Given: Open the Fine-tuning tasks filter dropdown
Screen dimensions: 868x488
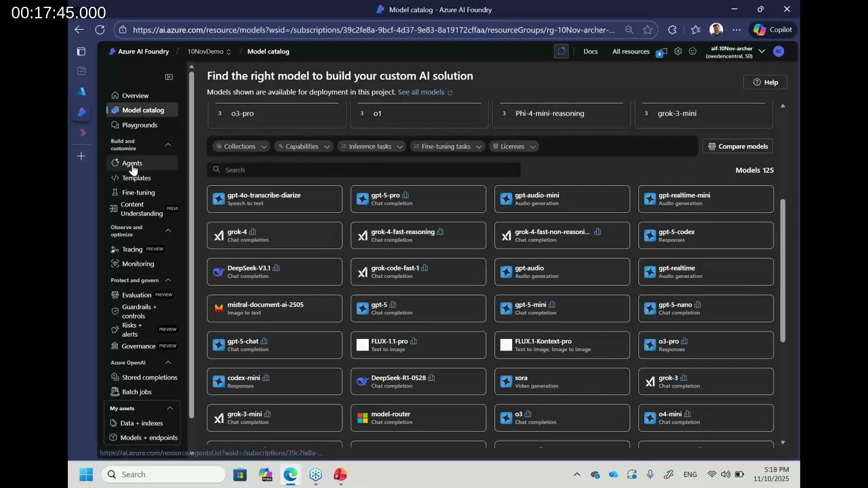Looking at the screenshot, I should click(447, 146).
